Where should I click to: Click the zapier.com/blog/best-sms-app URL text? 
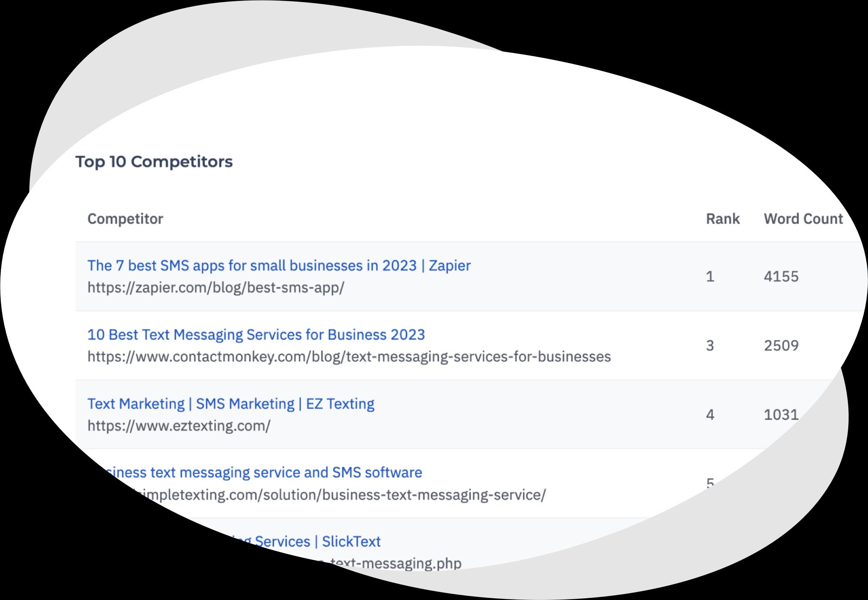tap(216, 288)
